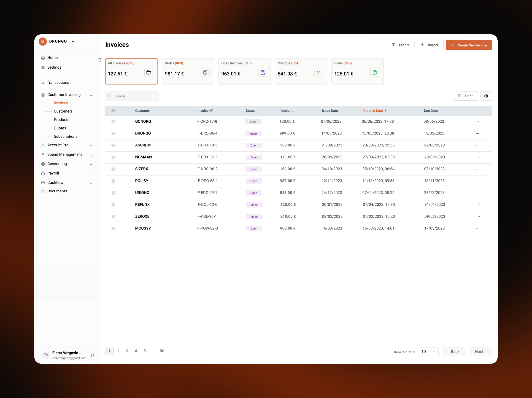Open the three-dot menu for GONORG row
The height and width of the screenshot is (398, 532).
coord(477,122)
